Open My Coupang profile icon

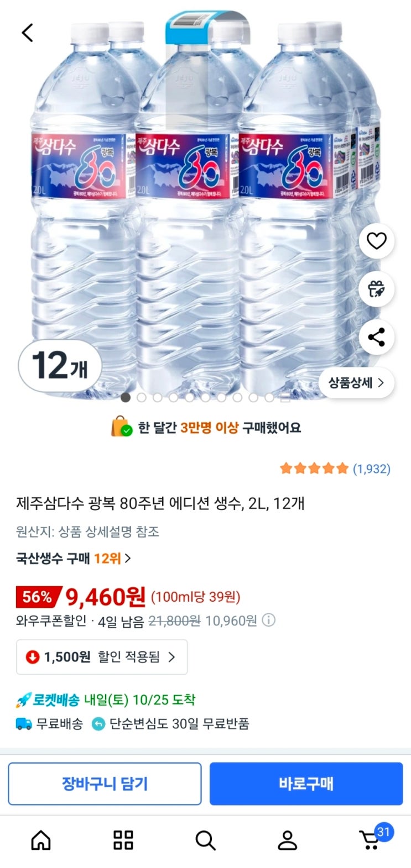point(287,840)
